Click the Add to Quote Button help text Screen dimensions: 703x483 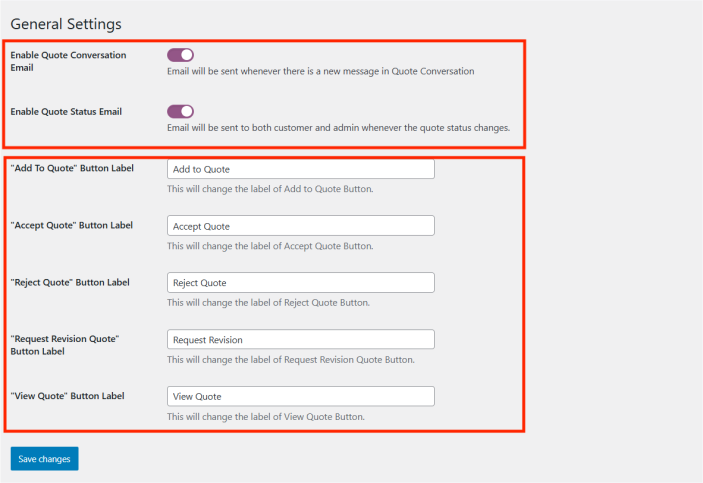coord(270,189)
